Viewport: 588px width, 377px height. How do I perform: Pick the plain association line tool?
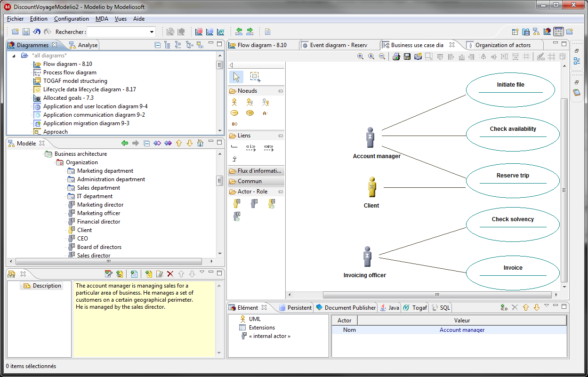click(234, 147)
